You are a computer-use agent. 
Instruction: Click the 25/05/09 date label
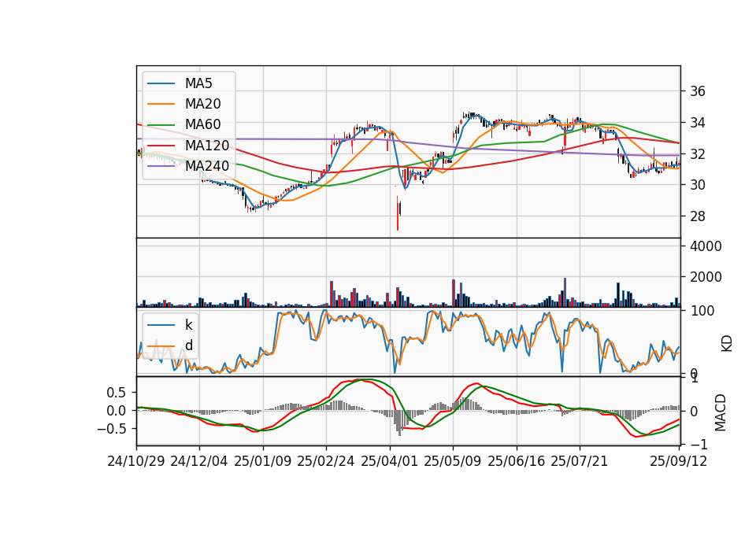tap(453, 461)
